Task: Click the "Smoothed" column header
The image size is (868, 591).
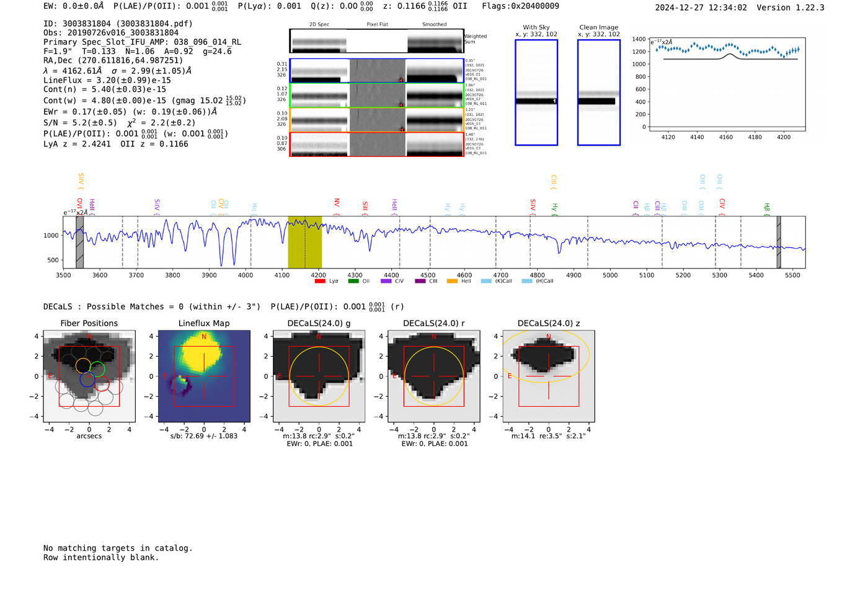Action: click(434, 25)
